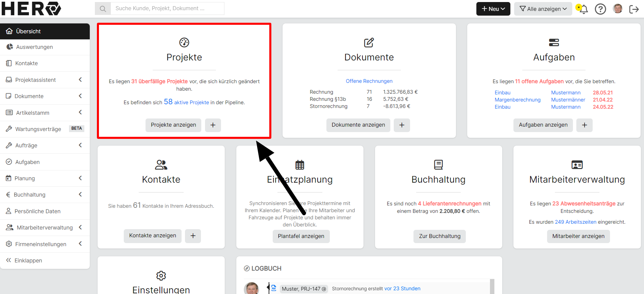Expand Firmeneinstellungen chevron

[x=80, y=243]
